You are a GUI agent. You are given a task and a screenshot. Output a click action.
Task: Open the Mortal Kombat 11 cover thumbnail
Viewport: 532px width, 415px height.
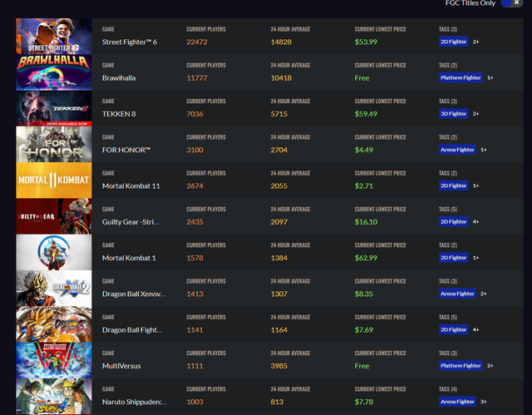click(53, 180)
